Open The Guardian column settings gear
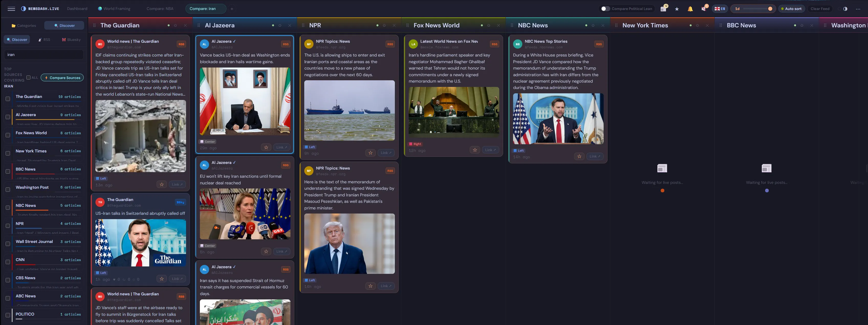868x325 pixels. coord(175,25)
